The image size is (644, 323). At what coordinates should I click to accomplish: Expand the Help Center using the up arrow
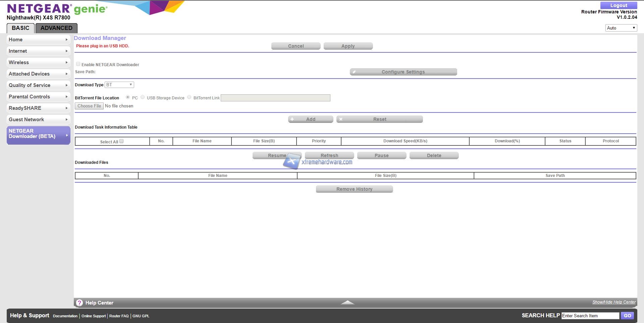coord(347,303)
